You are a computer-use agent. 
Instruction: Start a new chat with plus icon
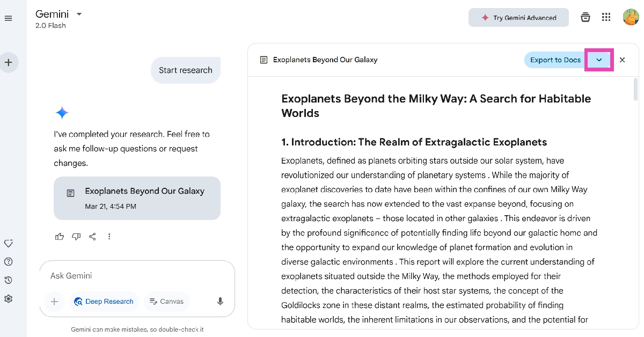click(9, 62)
